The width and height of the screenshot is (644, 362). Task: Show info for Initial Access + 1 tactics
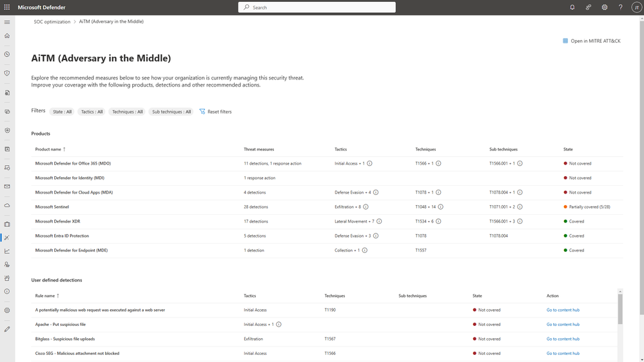point(369,163)
